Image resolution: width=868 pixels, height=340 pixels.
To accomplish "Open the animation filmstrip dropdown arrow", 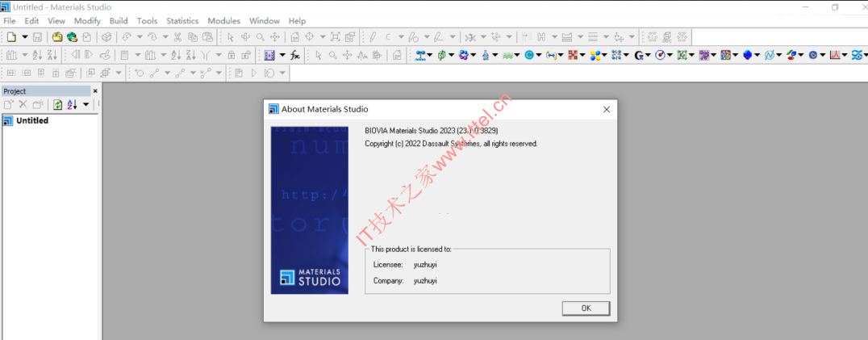I will click(282, 55).
